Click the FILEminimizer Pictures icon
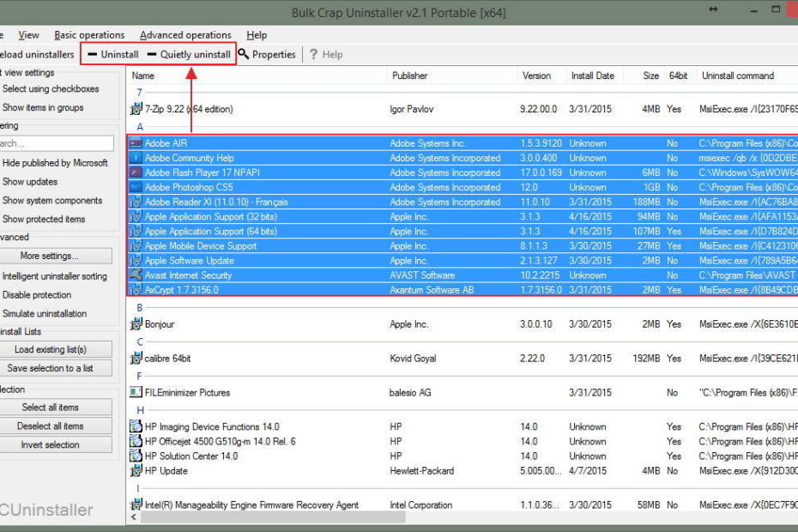This screenshot has height=532, width=798. click(x=136, y=392)
